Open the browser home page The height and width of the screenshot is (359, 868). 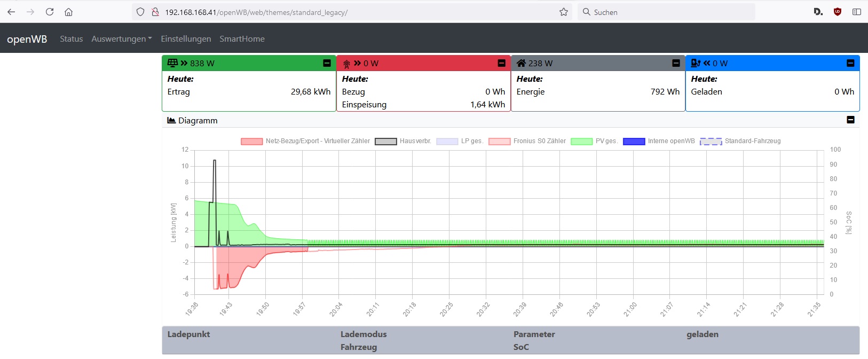pyautogui.click(x=68, y=12)
